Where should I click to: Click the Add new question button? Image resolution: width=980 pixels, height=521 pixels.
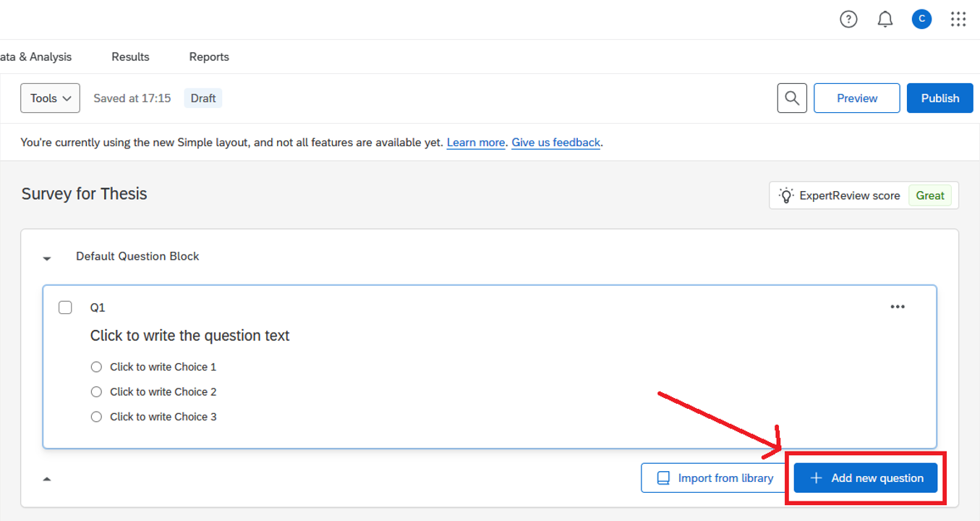(x=866, y=478)
